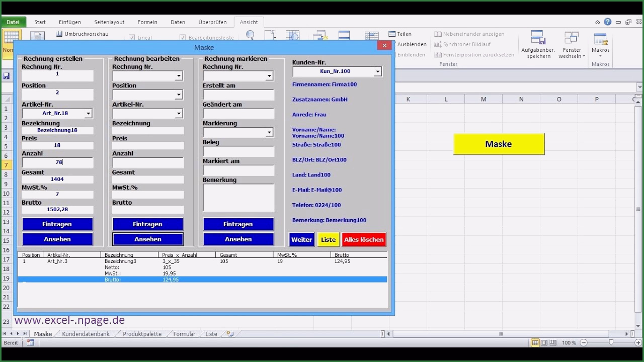Toggle the Lineal checkbox
This screenshot has height=362, width=644.
coord(132,38)
